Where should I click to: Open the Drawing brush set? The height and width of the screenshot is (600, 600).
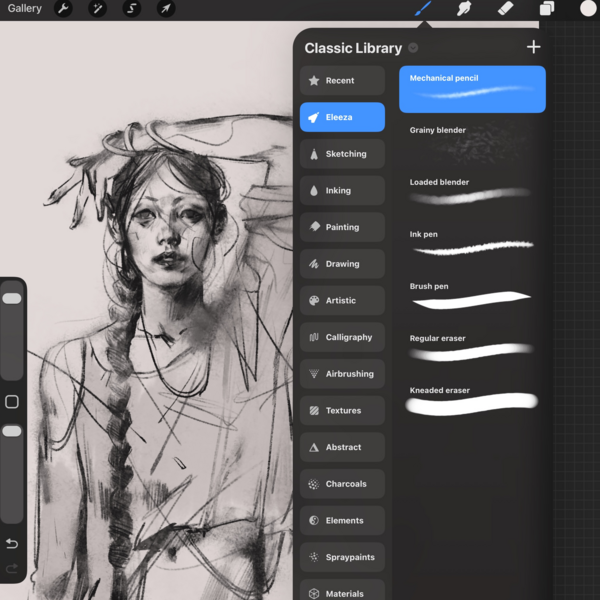[342, 264]
